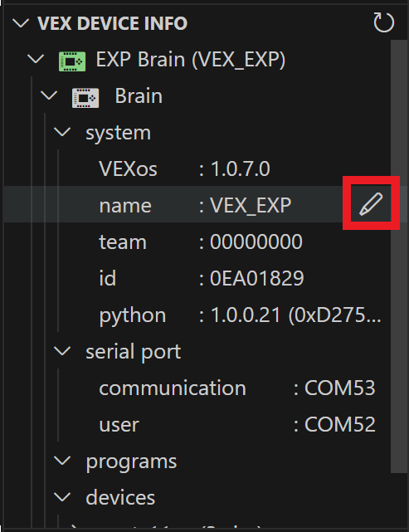Image resolution: width=409 pixels, height=532 pixels.
Task: Collapse the EXP Brain (VEX_EXP) node
Action: 36,59
